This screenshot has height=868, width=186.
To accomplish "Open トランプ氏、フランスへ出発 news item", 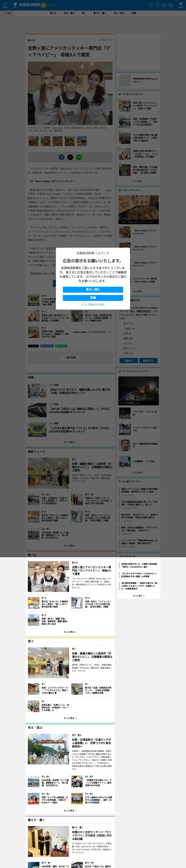I will click(145, 413).
